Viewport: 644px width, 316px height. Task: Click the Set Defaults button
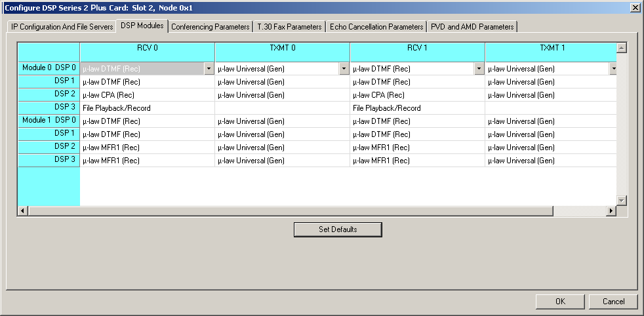(x=337, y=229)
